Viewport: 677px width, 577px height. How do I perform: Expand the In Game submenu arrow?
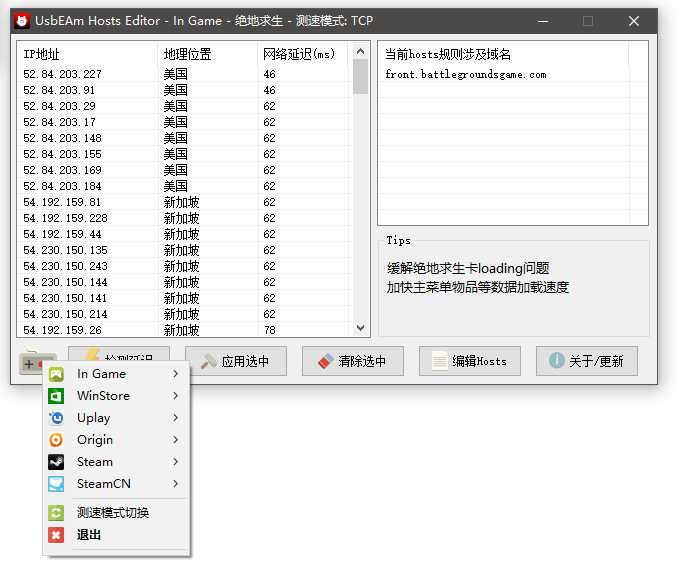(x=176, y=374)
